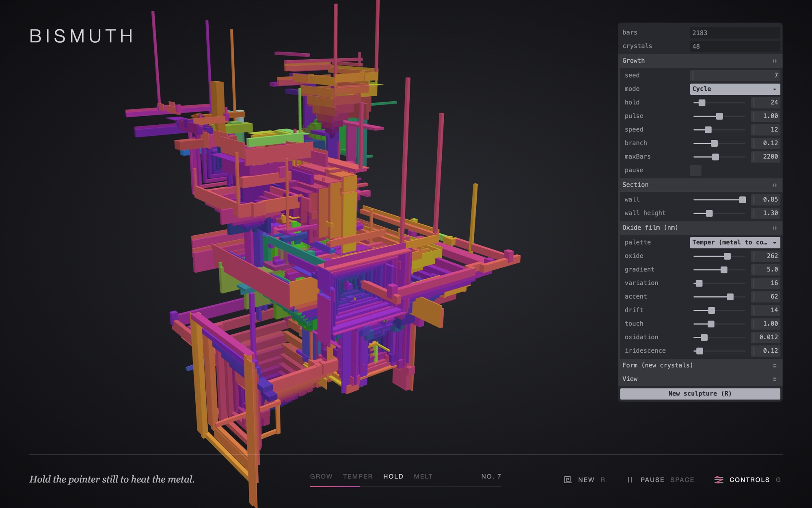The image size is (812, 508).
Task: Click the iridescence slider track
Action: (719, 351)
